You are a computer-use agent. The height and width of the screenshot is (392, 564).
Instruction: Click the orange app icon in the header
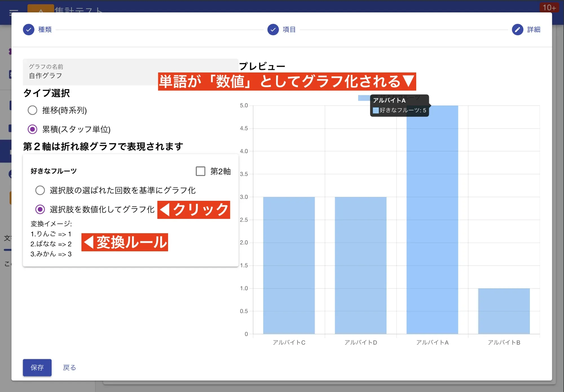[x=40, y=9]
